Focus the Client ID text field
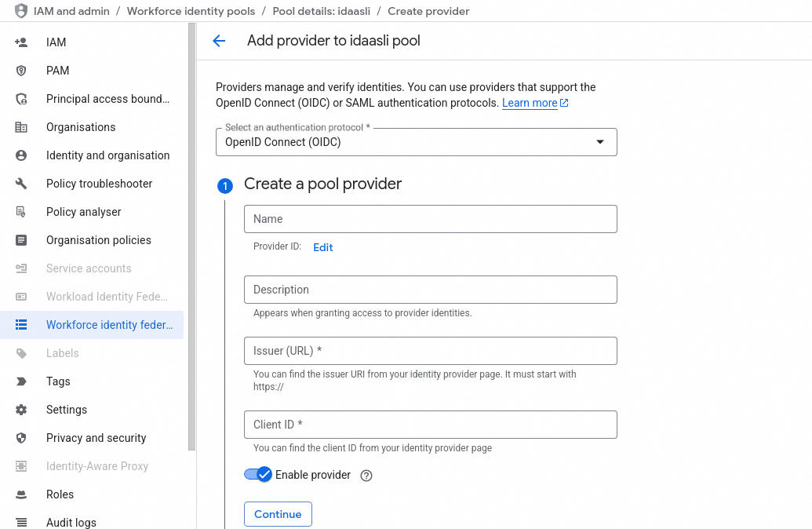Image resolution: width=812 pixels, height=529 pixels. 430,425
